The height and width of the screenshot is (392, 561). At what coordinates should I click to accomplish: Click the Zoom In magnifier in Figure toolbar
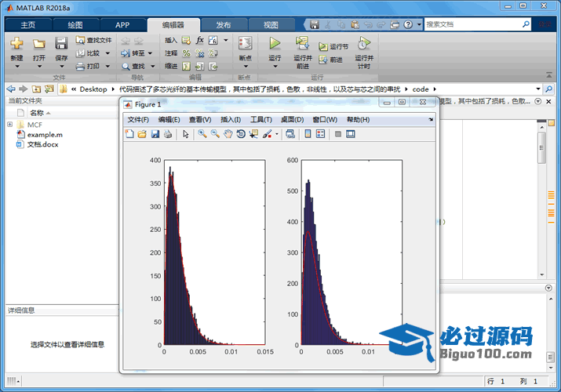click(x=202, y=134)
